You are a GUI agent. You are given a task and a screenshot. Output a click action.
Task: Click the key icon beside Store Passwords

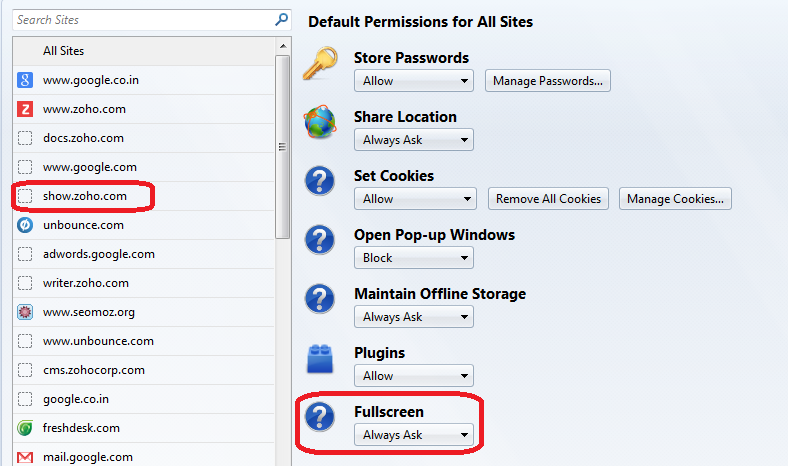(320, 64)
